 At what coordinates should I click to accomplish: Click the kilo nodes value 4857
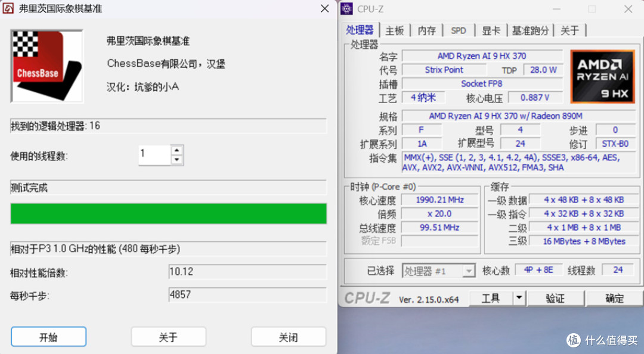tap(247, 295)
